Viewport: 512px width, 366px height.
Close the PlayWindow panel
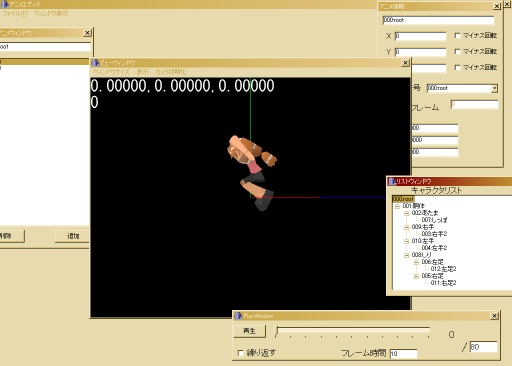tap(494, 316)
